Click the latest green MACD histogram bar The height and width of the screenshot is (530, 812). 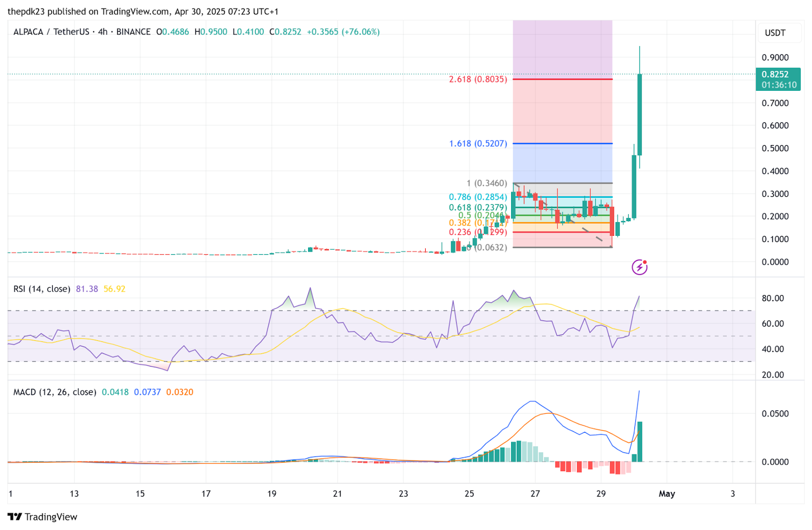[639, 442]
